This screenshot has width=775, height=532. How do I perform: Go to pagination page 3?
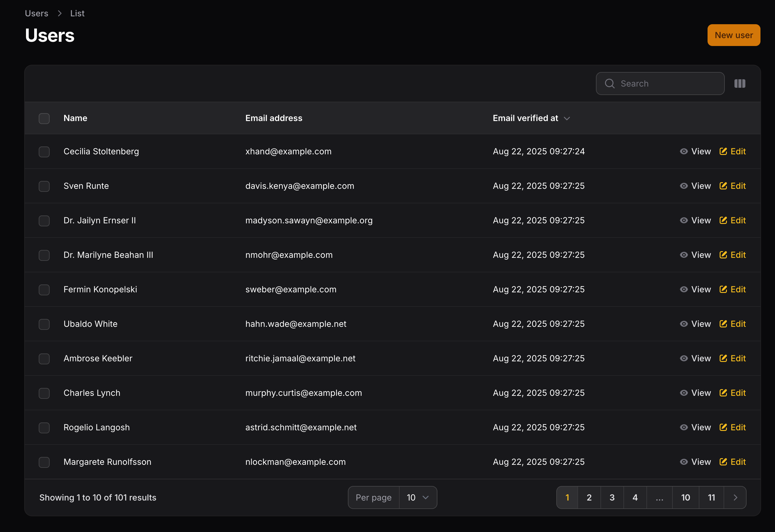(x=612, y=498)
